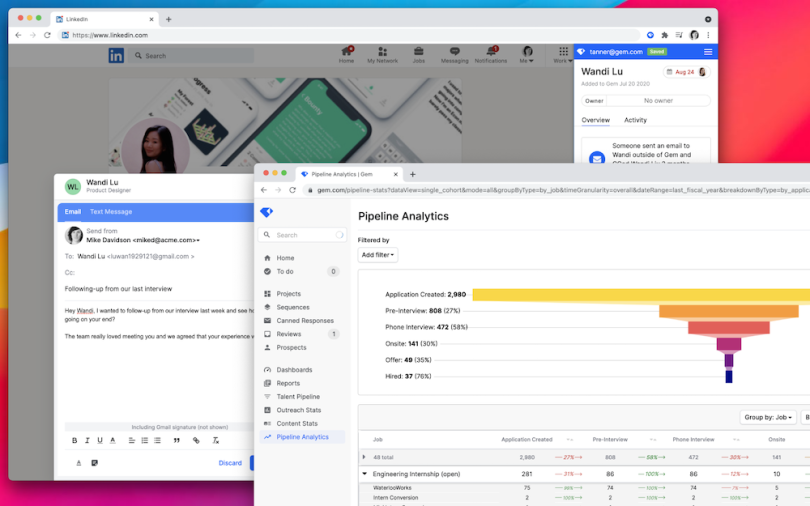Change the Send from sender dropdown
This screenshot has height=506, width=810.
(143, 240)
